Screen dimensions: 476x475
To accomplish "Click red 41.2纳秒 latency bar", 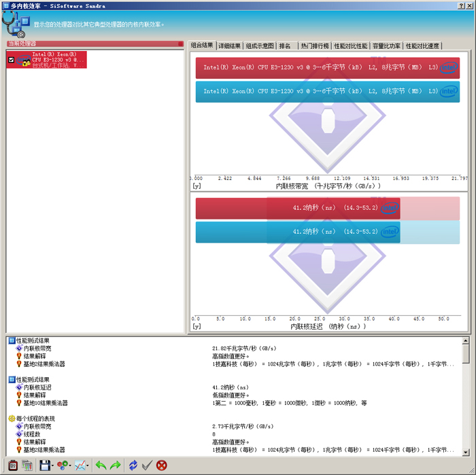I will click(x=298, y=208).
